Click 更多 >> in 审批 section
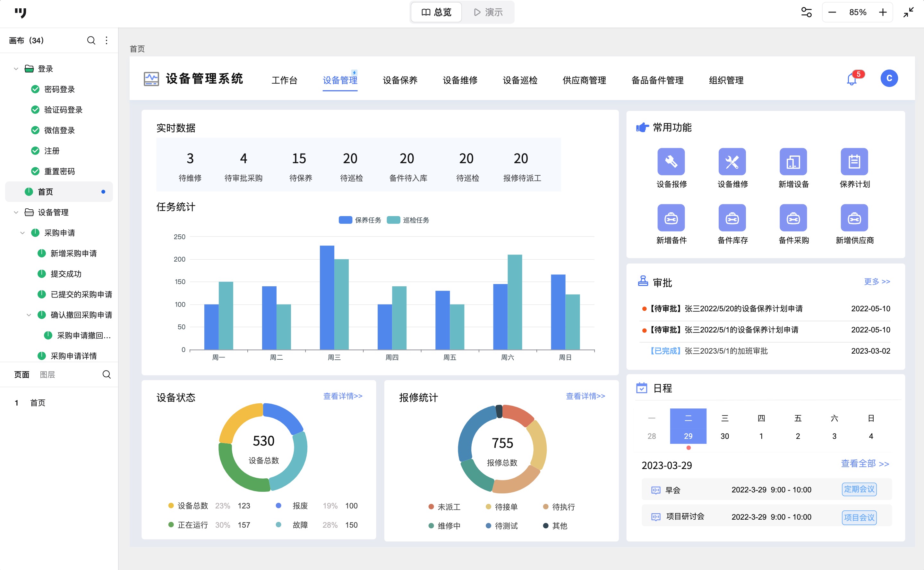 pyautogui.click(x=877, y=281)
